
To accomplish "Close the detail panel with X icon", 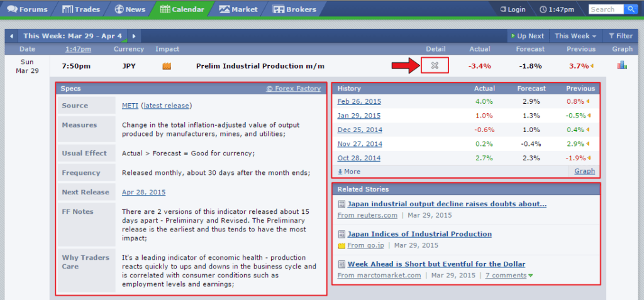I will pos(435,65).
